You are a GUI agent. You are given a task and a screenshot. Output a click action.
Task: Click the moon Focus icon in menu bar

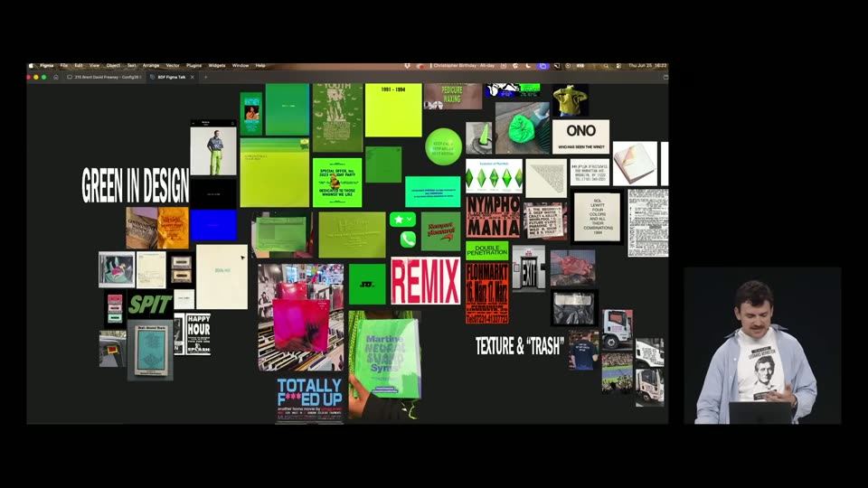coord(528,65)
